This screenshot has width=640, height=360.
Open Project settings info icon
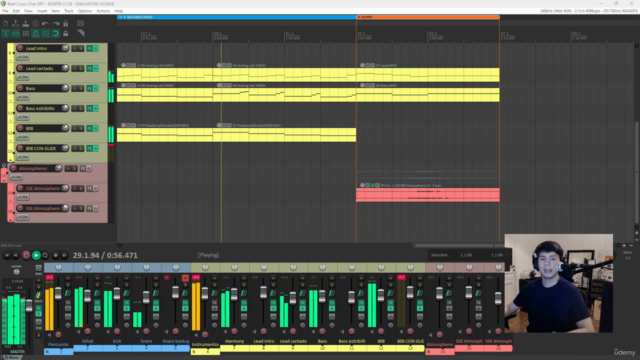[x=36, y=24]
